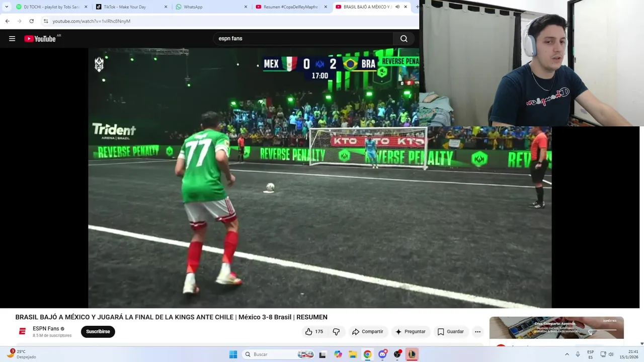
Task: Click the Preguntar button
Action: coord(410,332)
